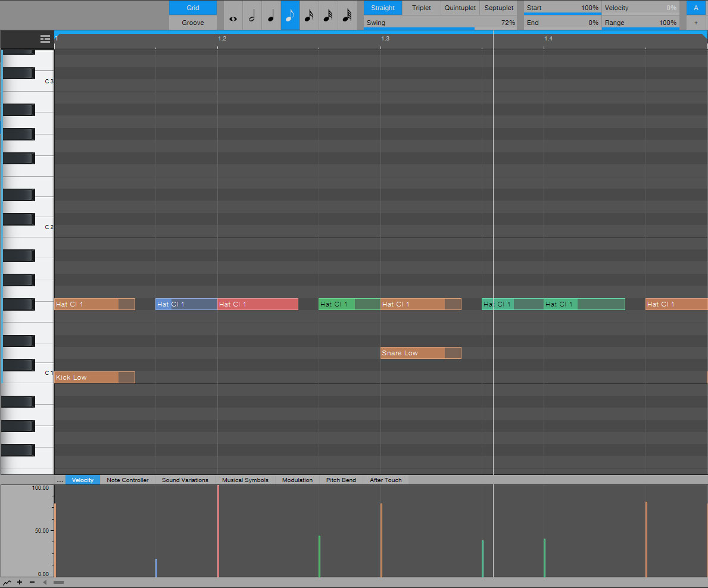Viewport: 708px width, 588px height.
Task: Open the Note Controller tab
Action: [x=128, y=480]
